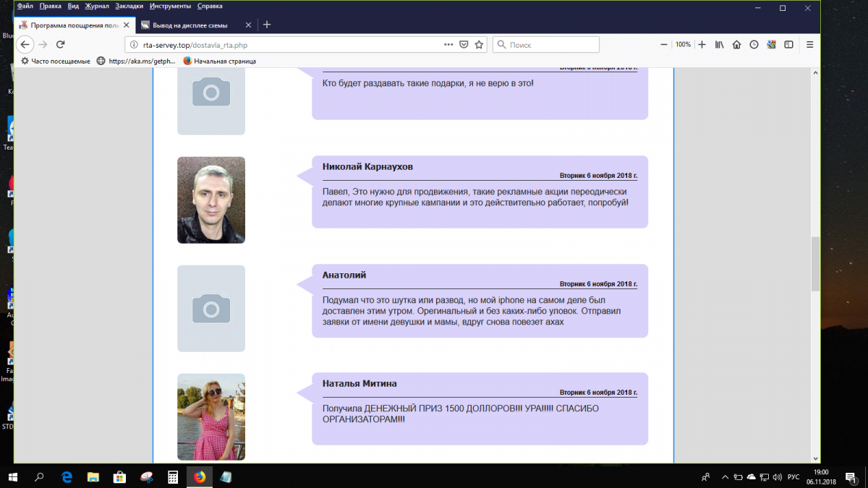868x488 pixels.
Task: Open the Firefox hamburger menu
Action: tap(810, 45)
